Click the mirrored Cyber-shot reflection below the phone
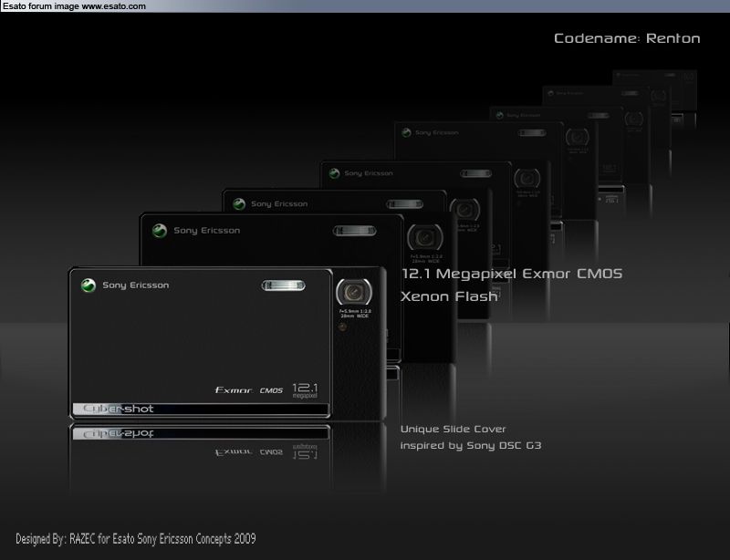 (x=119, y=433)
